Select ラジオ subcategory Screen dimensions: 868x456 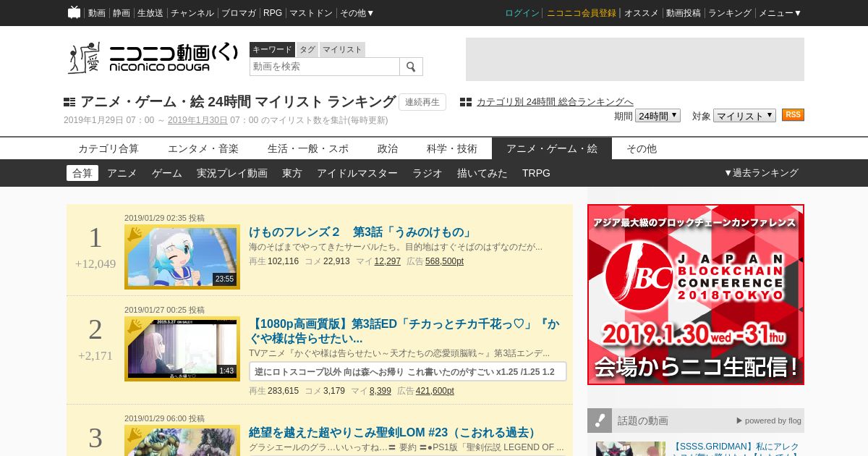pos(427,173)
